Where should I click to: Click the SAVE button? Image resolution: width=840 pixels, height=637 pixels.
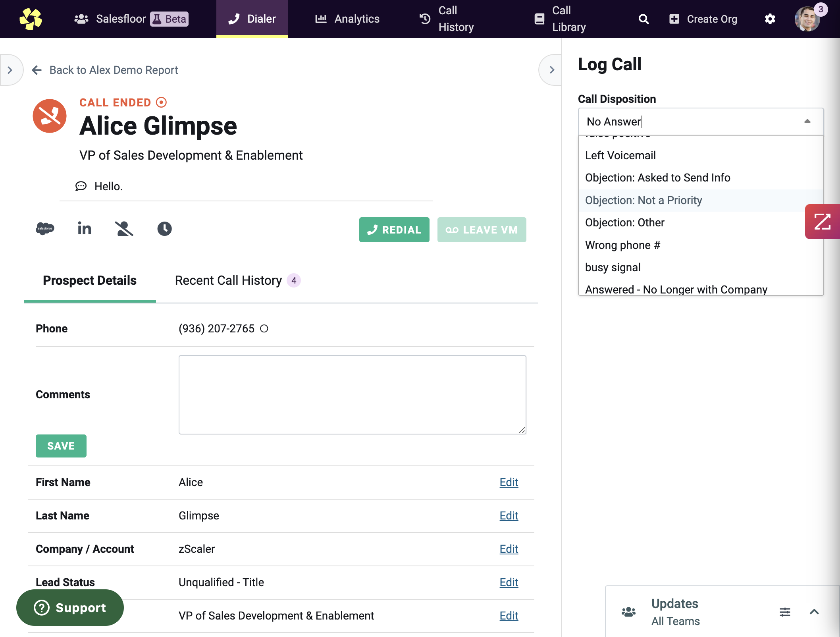point(61,446)
